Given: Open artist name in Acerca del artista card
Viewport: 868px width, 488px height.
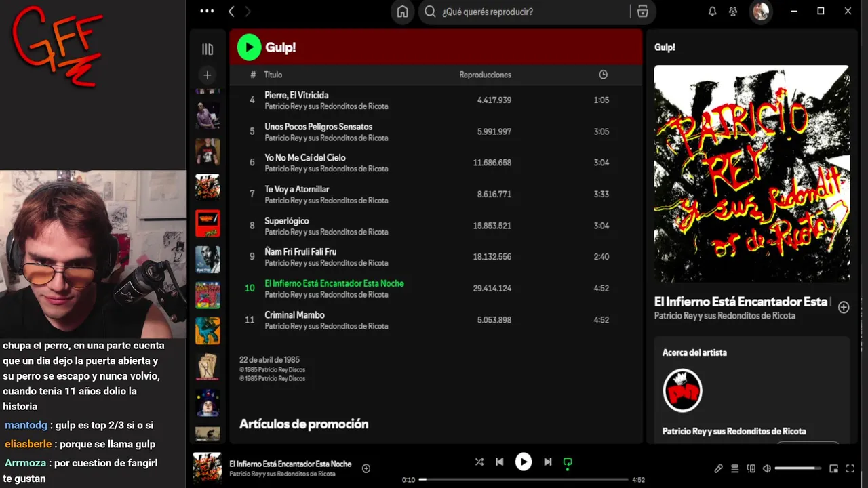Looking at the screenshot, I should coord(734,432).
